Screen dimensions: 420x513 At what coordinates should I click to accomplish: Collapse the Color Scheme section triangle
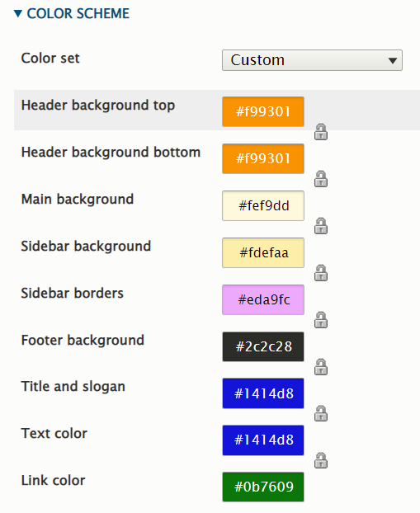pos(18,14)
